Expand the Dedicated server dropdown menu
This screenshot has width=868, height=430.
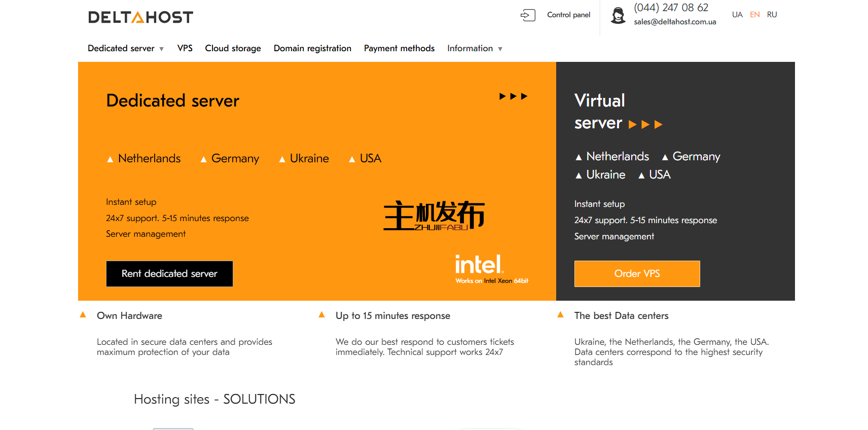[125, 48]
